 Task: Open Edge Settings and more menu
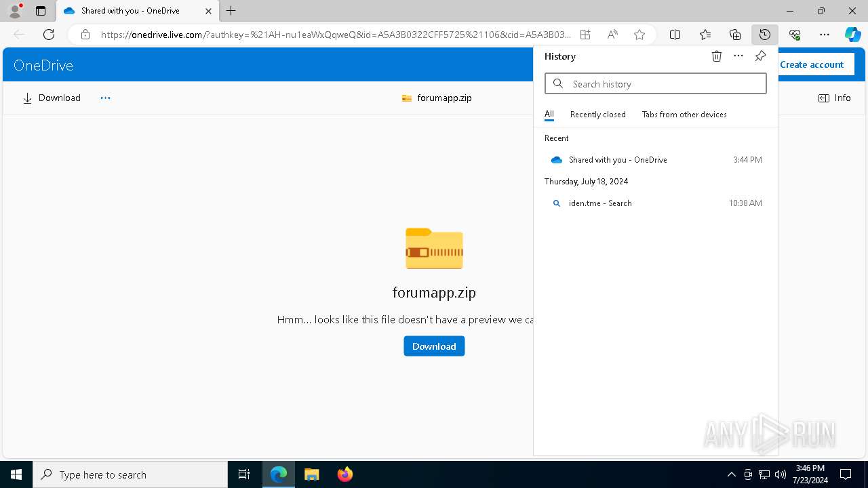point(825,35)
